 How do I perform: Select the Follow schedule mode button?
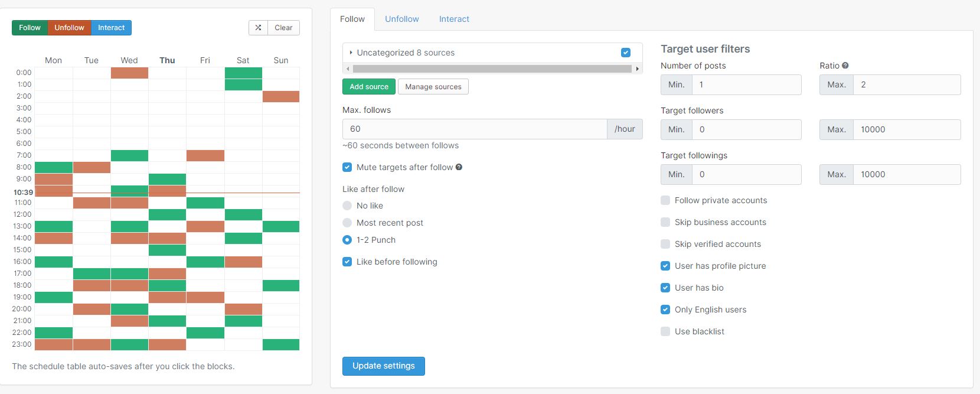coord(30,28)
